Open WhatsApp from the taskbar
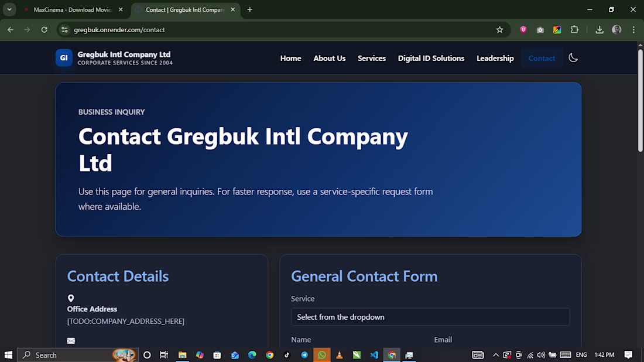Screen dimensions: 644x362 321,355
